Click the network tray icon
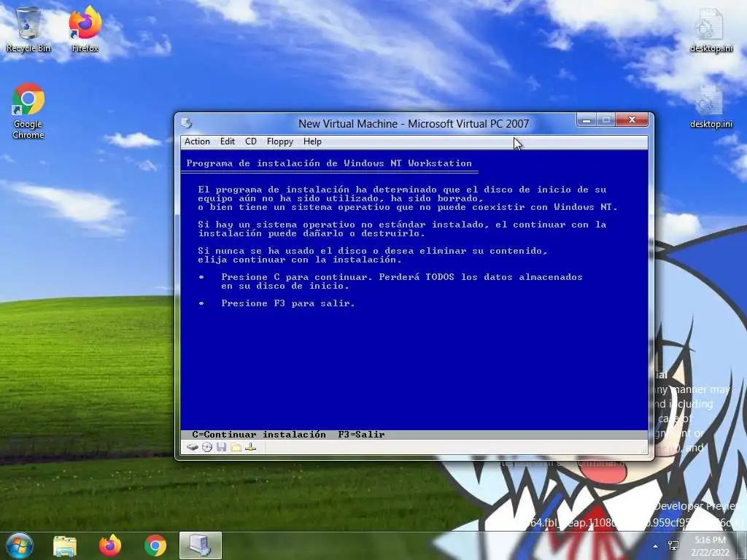747x560 pixels. [673, 545]
